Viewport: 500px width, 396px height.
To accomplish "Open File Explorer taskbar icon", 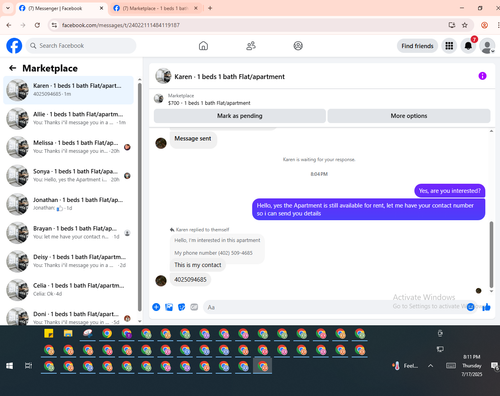I will click(68, 333).
